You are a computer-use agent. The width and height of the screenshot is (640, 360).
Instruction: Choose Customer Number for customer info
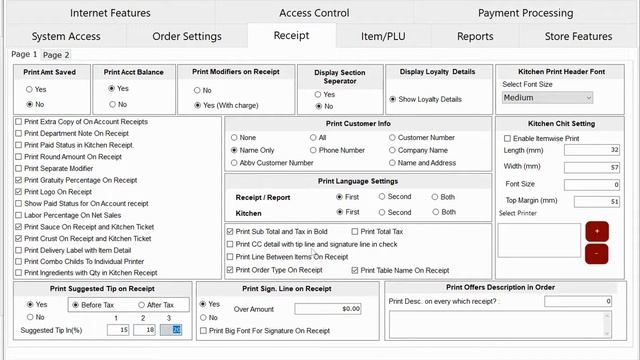pos(392,138)
